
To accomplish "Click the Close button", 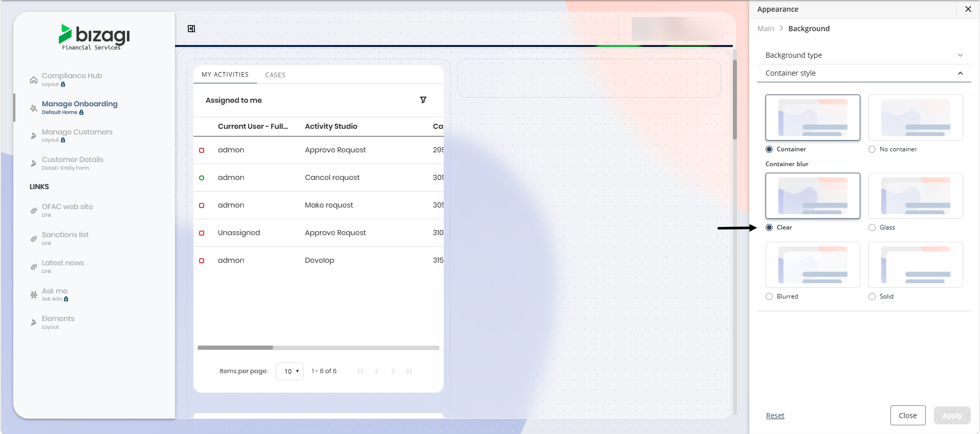I will 908,415.
